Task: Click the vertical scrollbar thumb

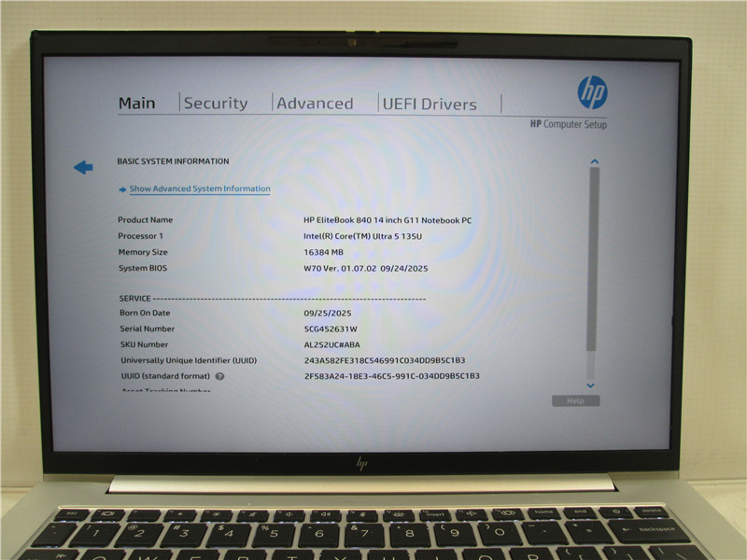Action: 593,259
